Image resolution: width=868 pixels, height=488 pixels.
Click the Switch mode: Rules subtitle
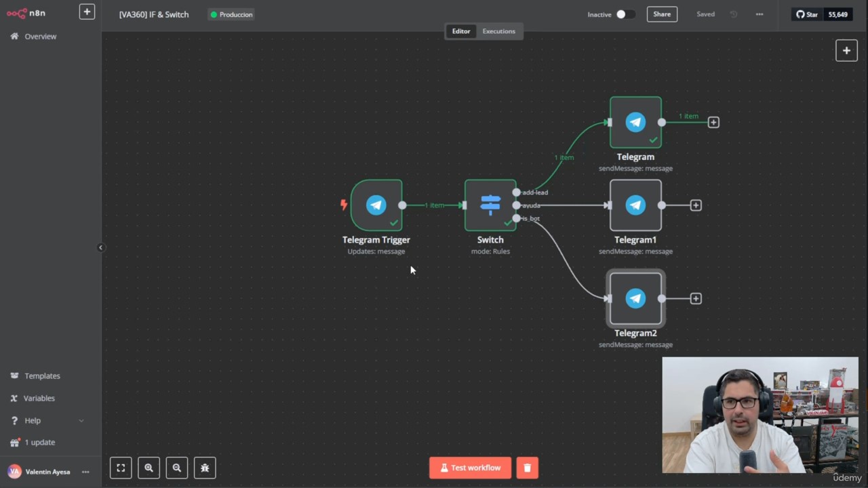(490, 251)
